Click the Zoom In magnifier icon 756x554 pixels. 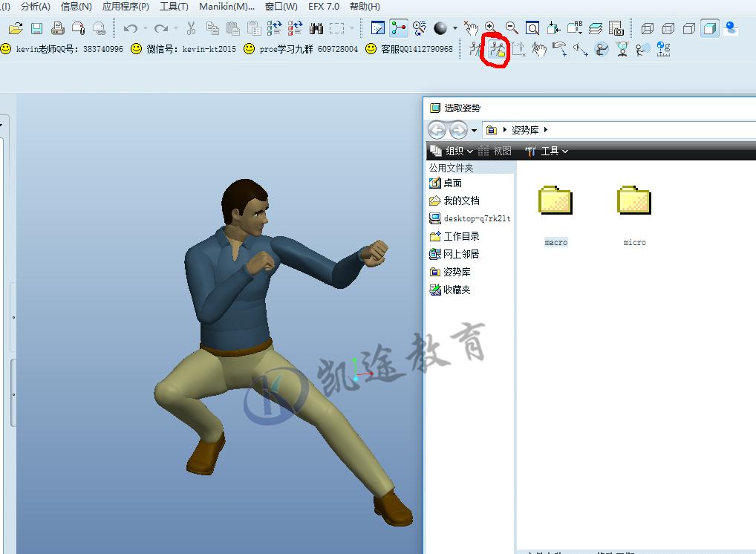coord(491,27)
